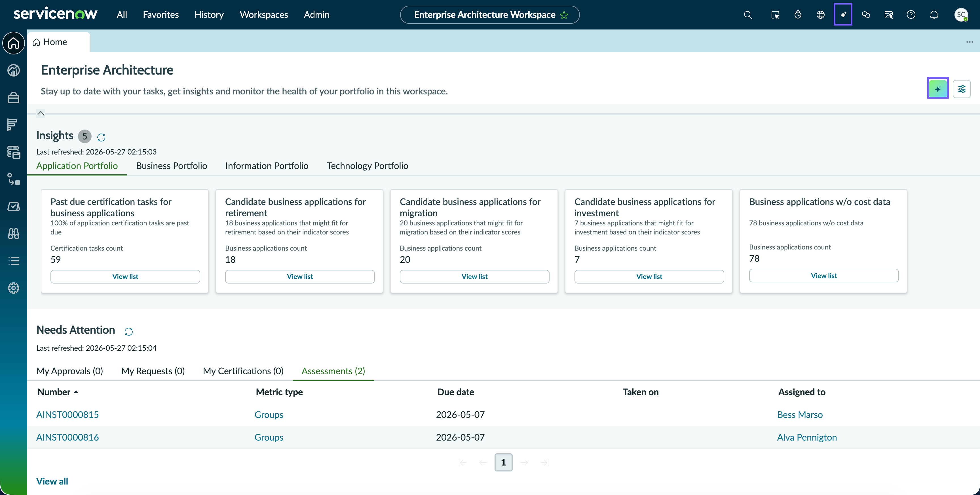The image size is (980, 495).
Task: Open the image pointer icon in header
Action: pyautogui.click(x=889, y=15)
